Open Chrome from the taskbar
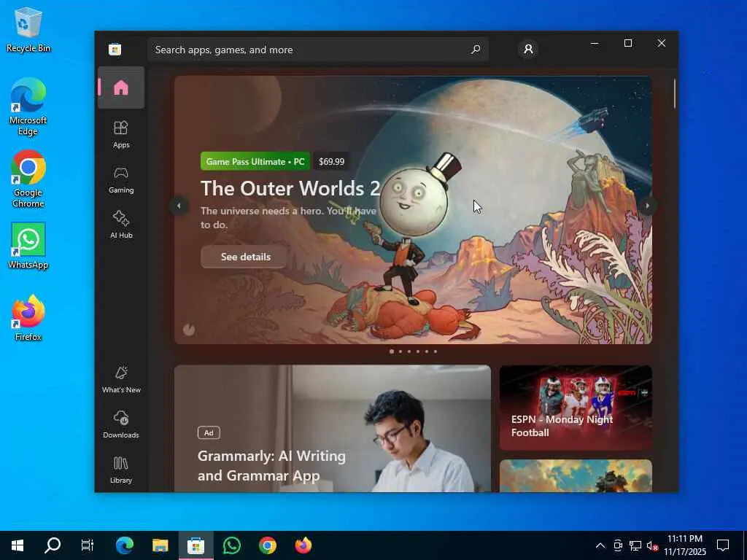The height and width of the screenshot is (560, 747). pyautogui.click(x=267, y=545)
